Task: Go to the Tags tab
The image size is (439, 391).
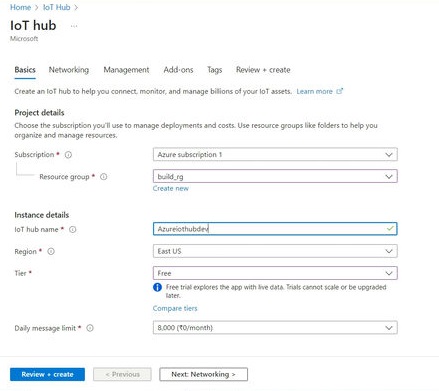Action: pyautogui.click(x=214, y=70)
